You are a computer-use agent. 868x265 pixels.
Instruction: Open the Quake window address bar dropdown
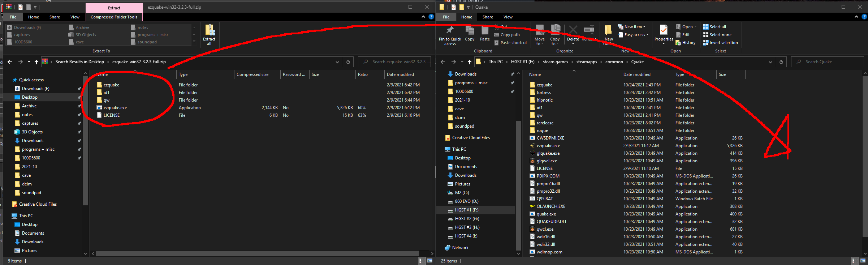coord(770,62)
